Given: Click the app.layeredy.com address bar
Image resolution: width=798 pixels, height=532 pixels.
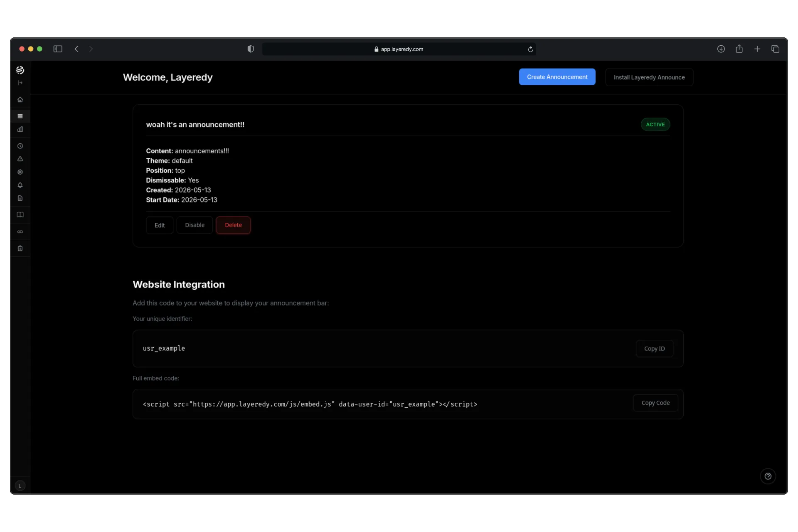Looking at the screenshot, I should pyautogui.click(x=399, y=49).
